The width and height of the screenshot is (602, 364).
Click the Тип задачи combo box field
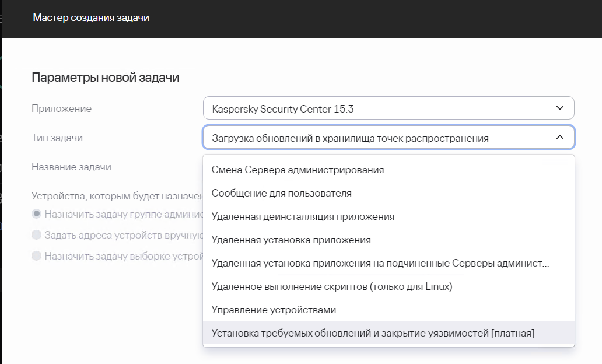(x=373, y=138)
